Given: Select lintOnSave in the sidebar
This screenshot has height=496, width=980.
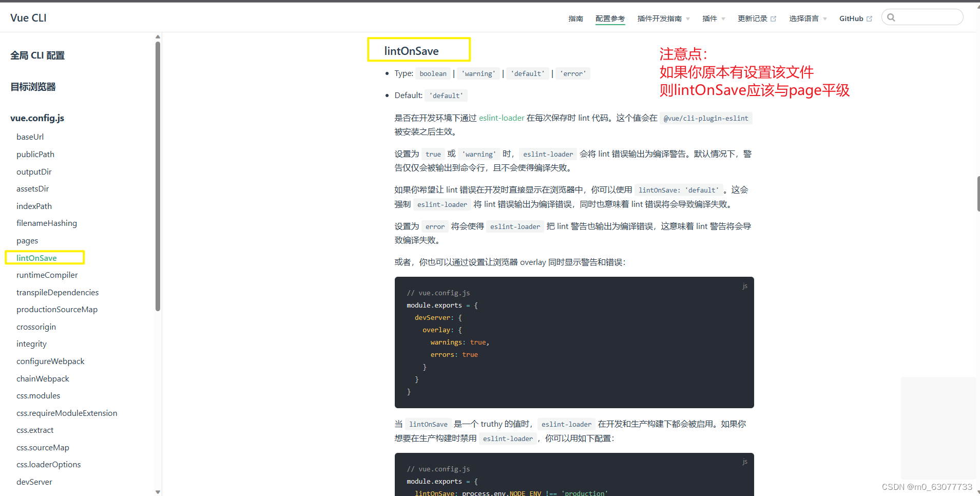Looking at the screenshot, I should (x=36, y=258).
